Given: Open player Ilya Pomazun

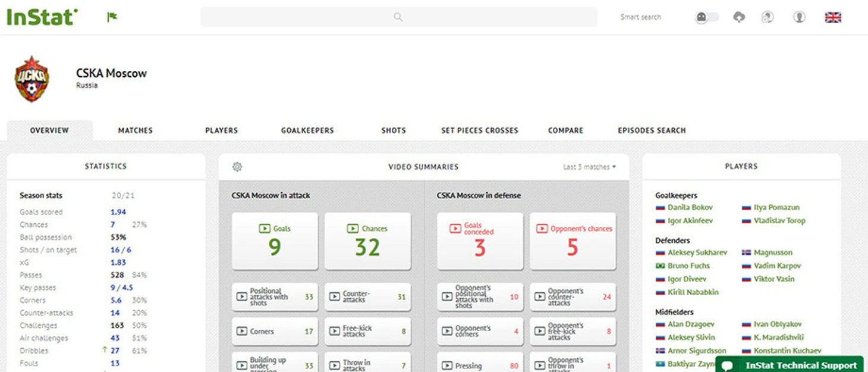Looking at the screenshot, I should (776, 208).
